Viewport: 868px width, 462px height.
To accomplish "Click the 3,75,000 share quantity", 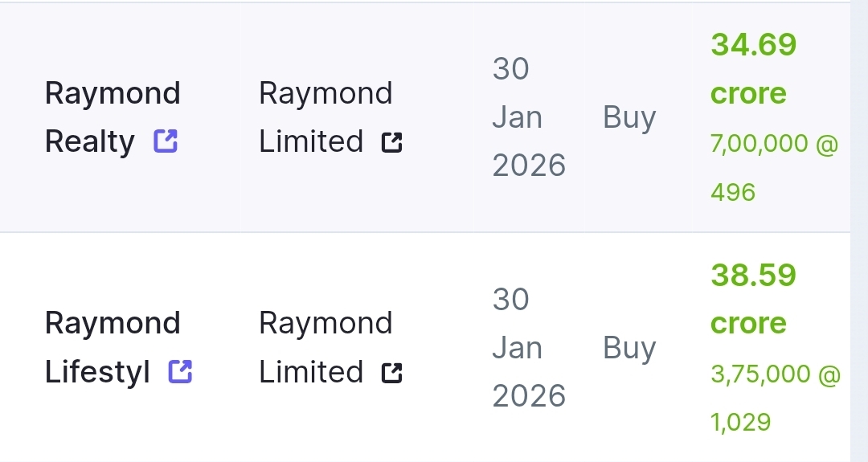I will click(x=760, y=374).
